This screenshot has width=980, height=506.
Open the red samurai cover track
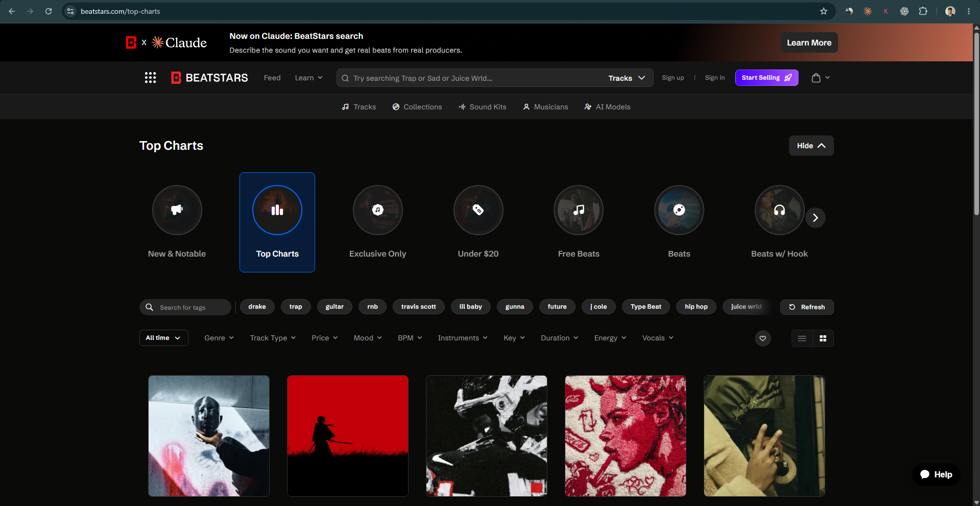coord(348,436)
